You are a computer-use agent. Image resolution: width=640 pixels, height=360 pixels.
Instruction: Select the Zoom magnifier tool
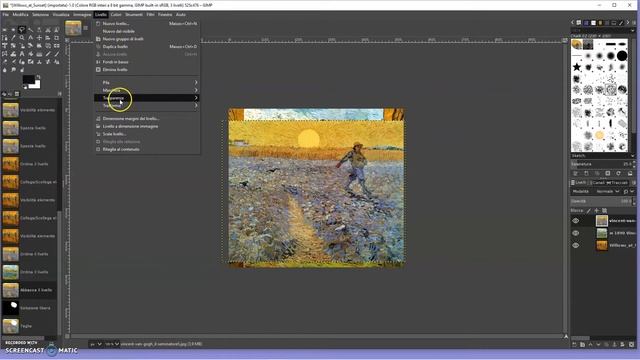(x=22, y=38)
